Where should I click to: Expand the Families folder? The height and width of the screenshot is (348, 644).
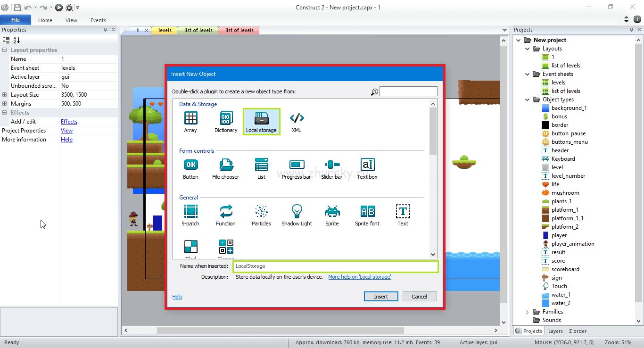click(x=528, y=312)
